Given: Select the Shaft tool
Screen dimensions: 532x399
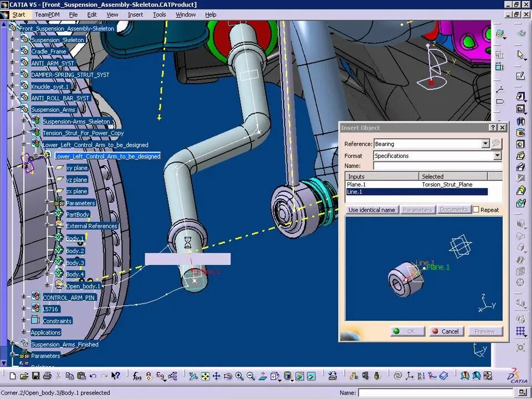Looking at the screenshot, I should pyautogui.click(x=520, y=121).
